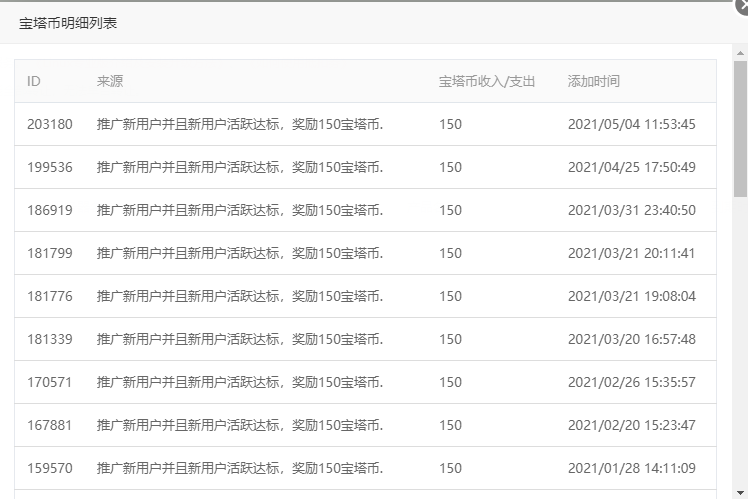Click timestamp 2021/03/21 20:11:41
The image size is (748, 499).
click(631, 253)
